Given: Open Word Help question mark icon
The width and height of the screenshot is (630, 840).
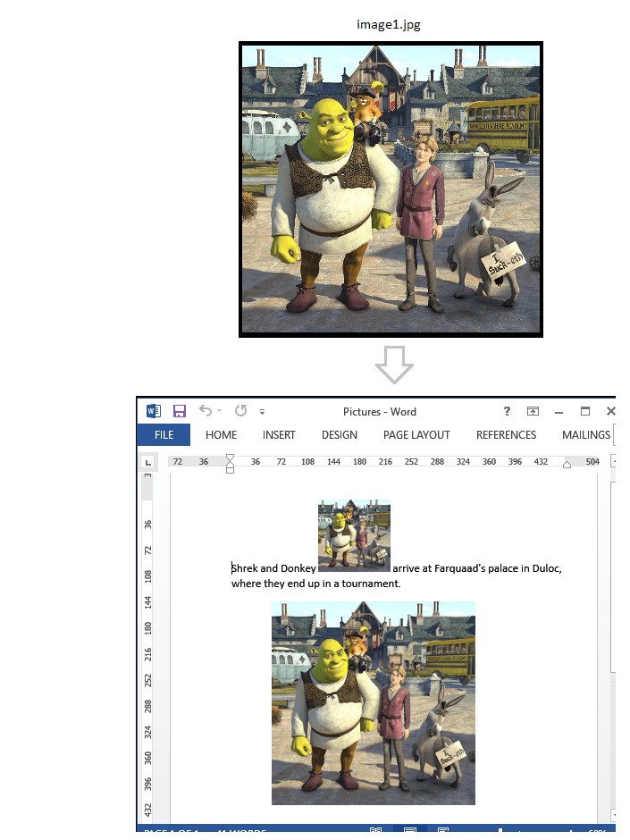Looking at the screenshot, I should [x=508, y=411].
